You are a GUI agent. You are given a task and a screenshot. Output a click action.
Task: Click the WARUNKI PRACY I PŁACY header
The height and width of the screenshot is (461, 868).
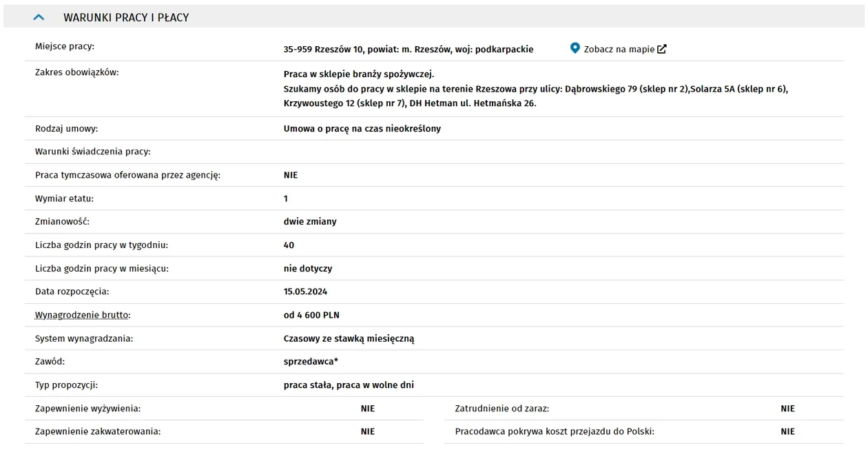tap(126, 17)
